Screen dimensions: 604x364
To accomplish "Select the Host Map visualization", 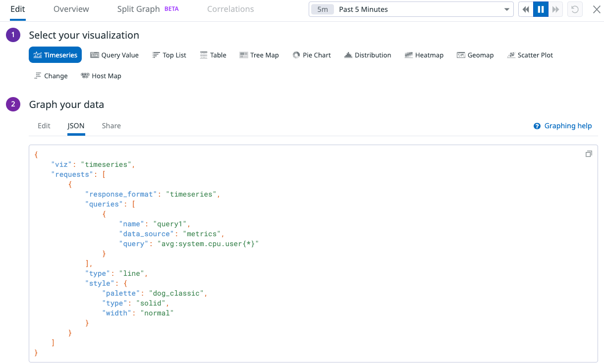I will pyautogui.click(x=101, y=76).
